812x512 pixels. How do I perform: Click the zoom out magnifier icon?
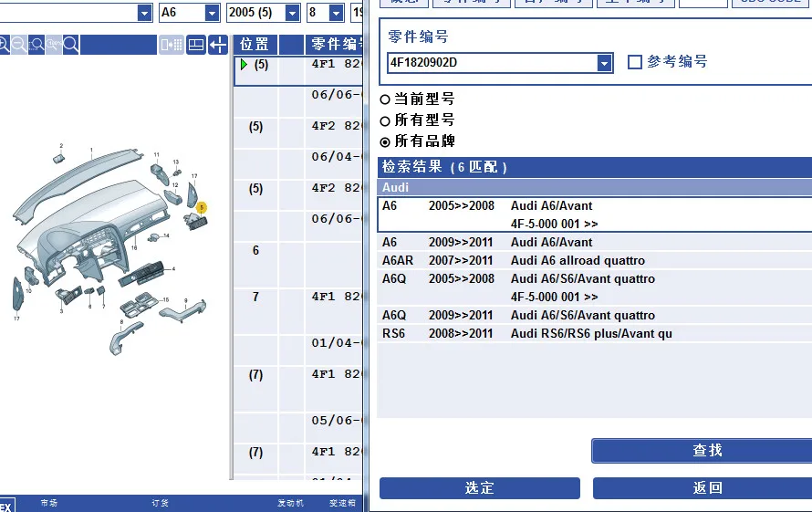point(19,45)
